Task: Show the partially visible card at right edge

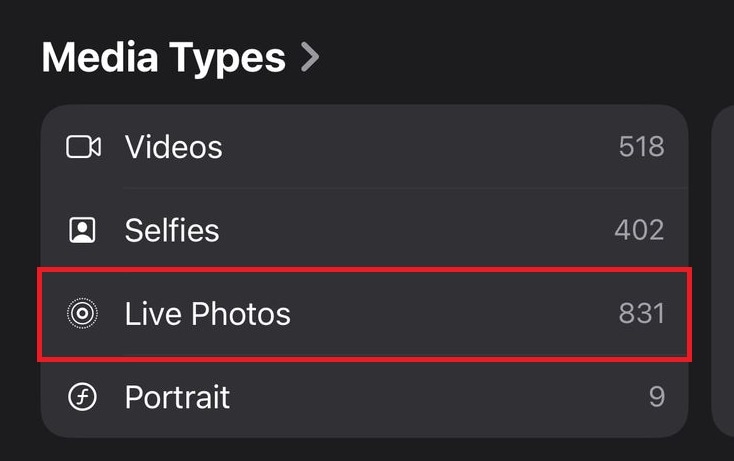Action: [723, 270]
